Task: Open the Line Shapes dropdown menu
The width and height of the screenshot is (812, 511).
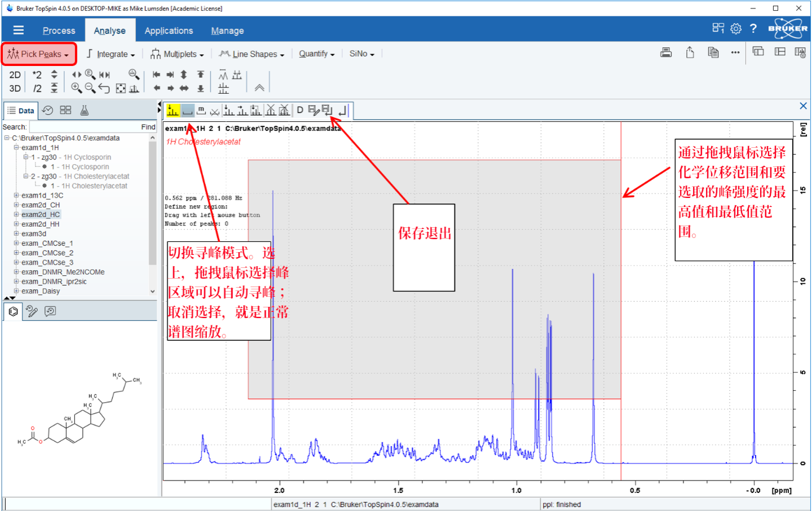Action: [x=251, y=54]
